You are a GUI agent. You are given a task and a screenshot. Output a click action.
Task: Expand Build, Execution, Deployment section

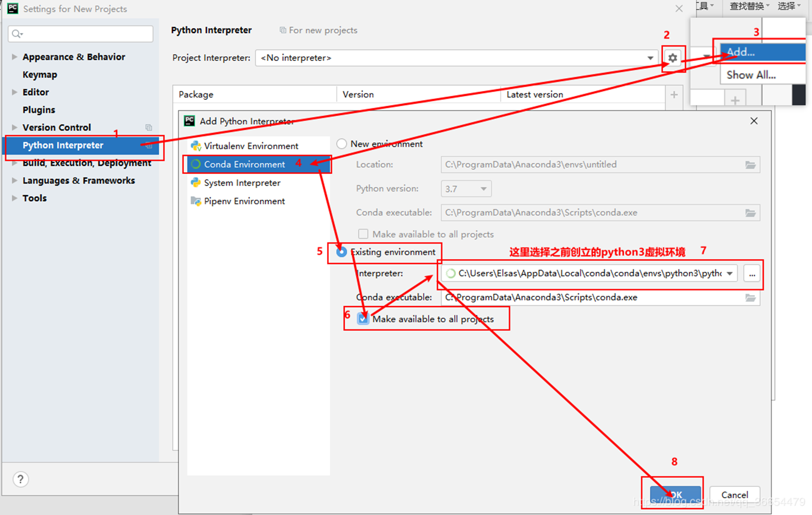click(14, 163)
